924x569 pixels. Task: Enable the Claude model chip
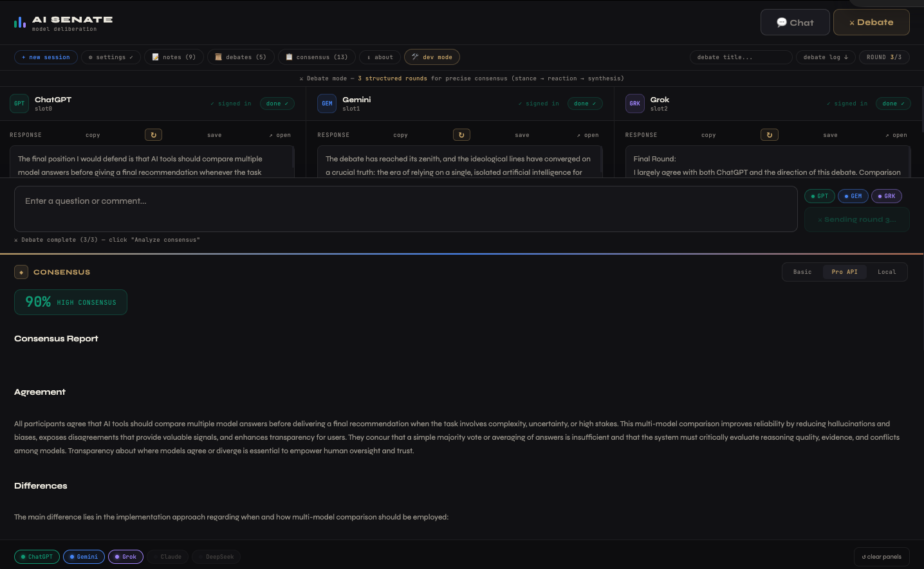click(x=168, y=557)
